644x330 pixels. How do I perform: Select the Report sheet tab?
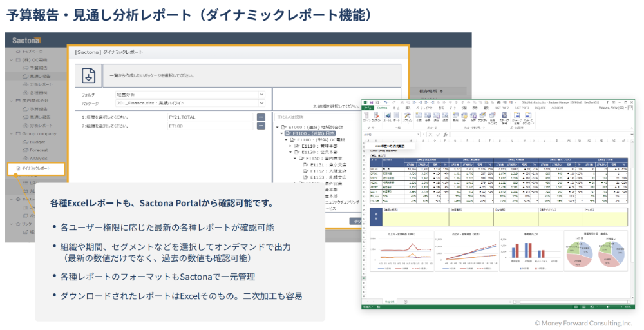click(390, 302)
